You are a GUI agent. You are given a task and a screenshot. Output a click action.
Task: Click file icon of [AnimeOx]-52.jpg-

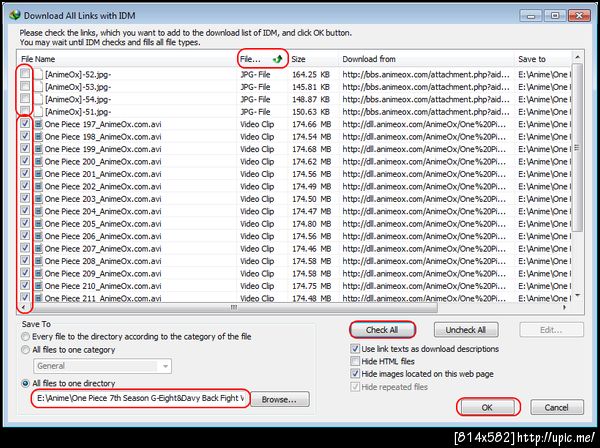(38, 74)
